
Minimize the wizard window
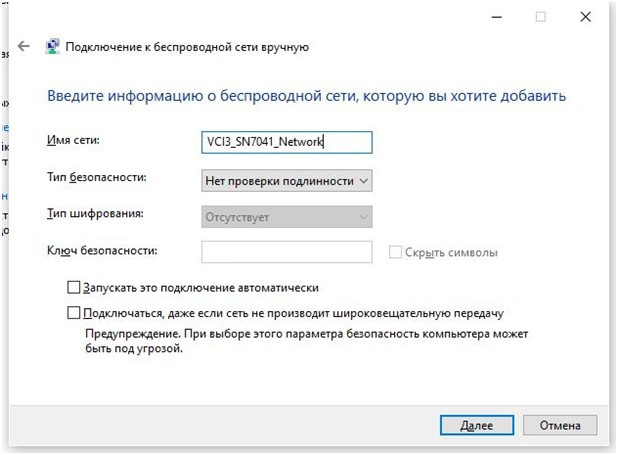point(497,17)
